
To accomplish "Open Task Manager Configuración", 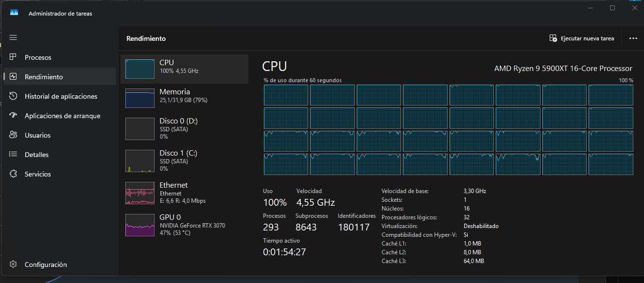I will point(13,264).
